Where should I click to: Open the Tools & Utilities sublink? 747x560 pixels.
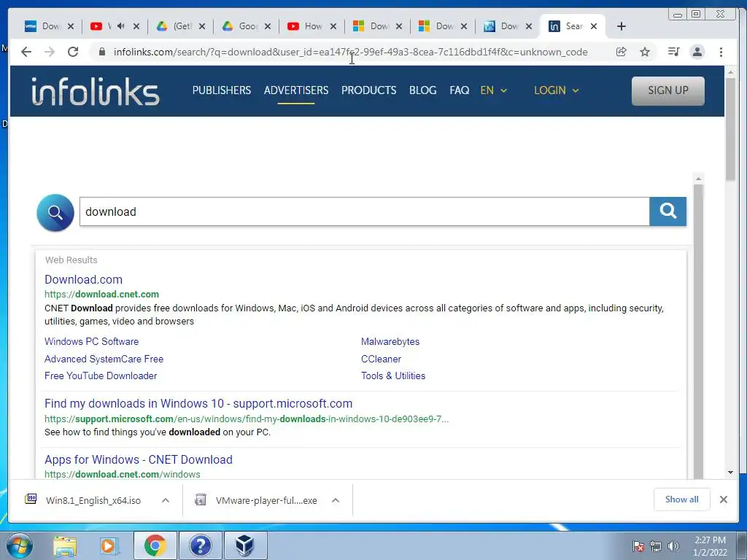[393, 376]
